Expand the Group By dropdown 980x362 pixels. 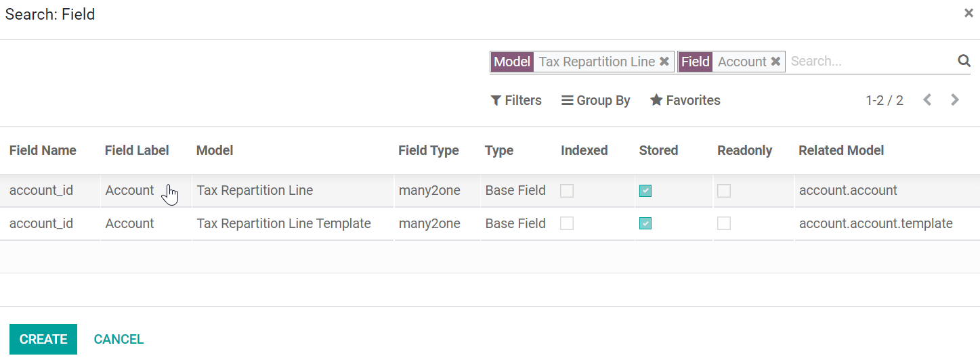(x=596, y=100)
